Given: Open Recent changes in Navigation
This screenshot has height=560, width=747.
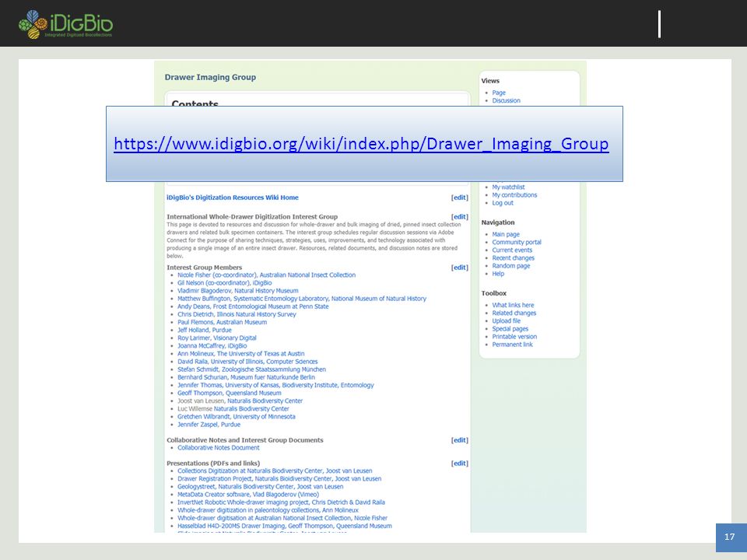Looking at the screenshot, I should 513,258.
